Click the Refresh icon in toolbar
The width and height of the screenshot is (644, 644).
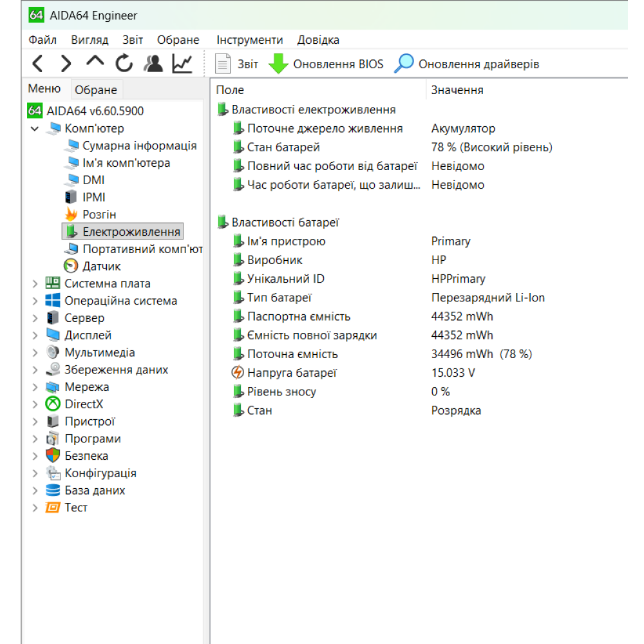point(124,64)
